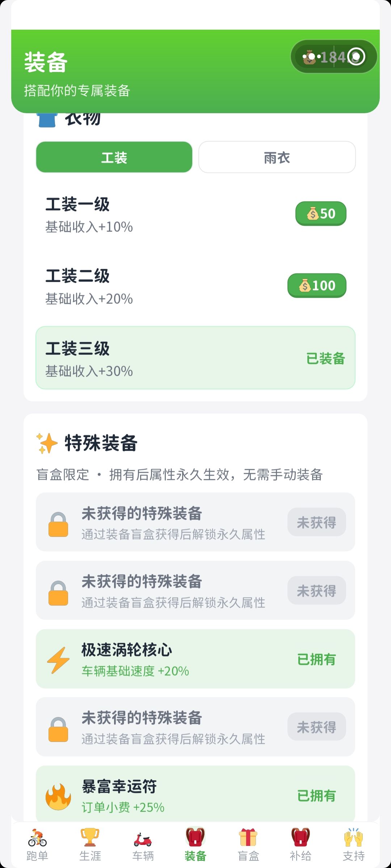Tap 已拥有 on 暴富幸运符
Viewport: 391px width, 868px height.
tap(317, 796)
